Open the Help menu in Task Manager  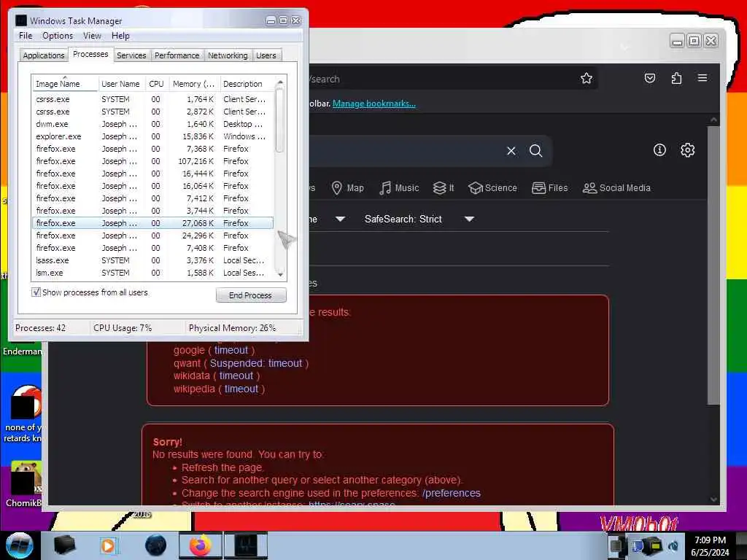point(120,36)
